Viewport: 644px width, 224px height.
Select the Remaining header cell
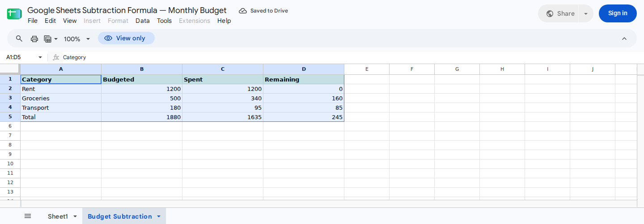point(304,79)
